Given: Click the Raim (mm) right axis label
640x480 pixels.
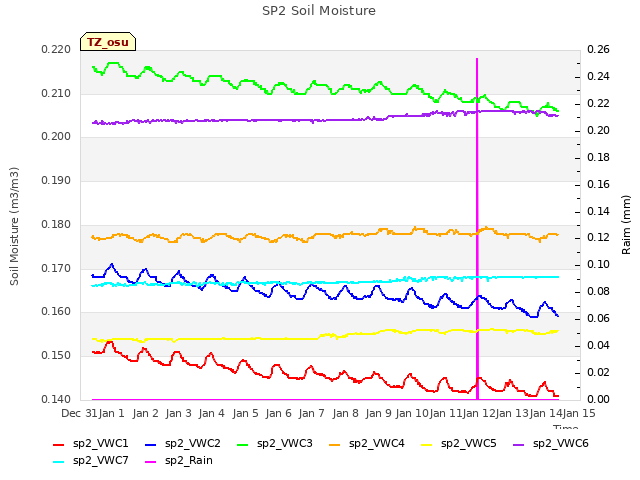Looking at the screenshot, I should click(x=626, y=225).
